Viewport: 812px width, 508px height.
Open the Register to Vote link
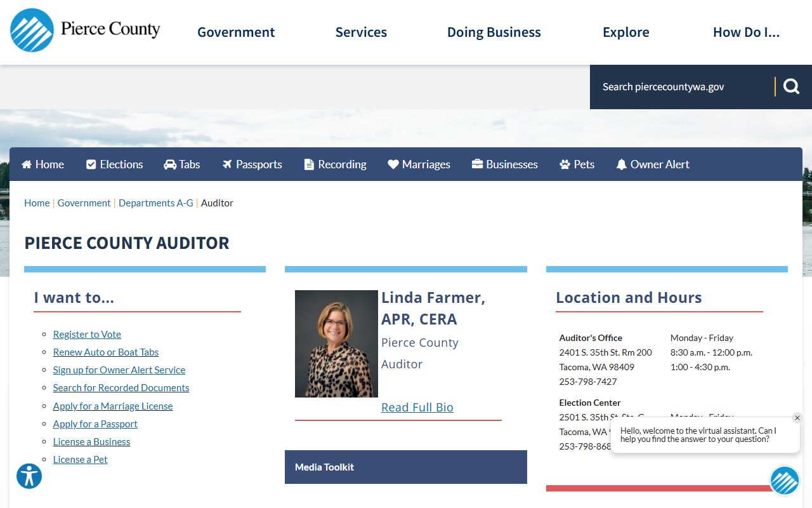pos(87,335)
